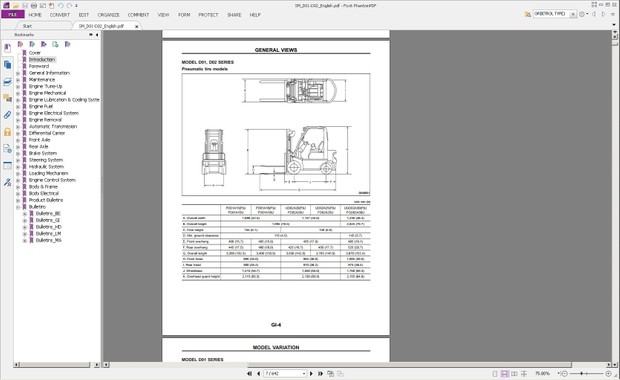The width and height of the screenshot is (620, 380).
Task: Open the Automatic Transmission bookmark
Action: click(53, 127)
